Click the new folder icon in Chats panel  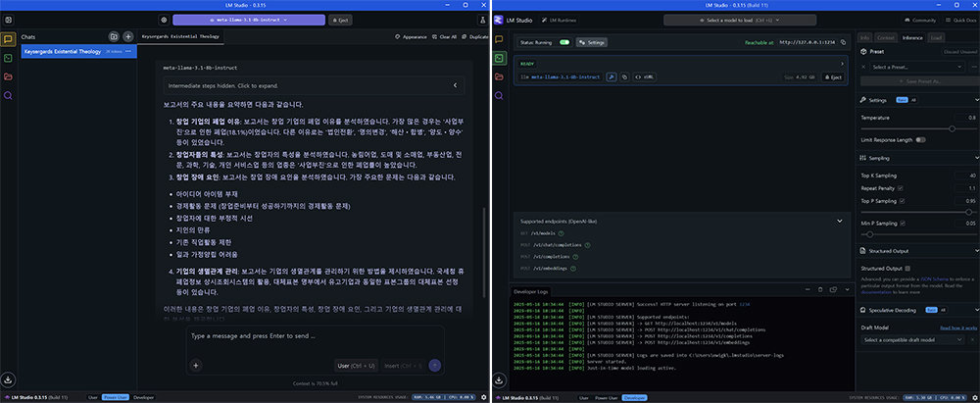(114, 36)
